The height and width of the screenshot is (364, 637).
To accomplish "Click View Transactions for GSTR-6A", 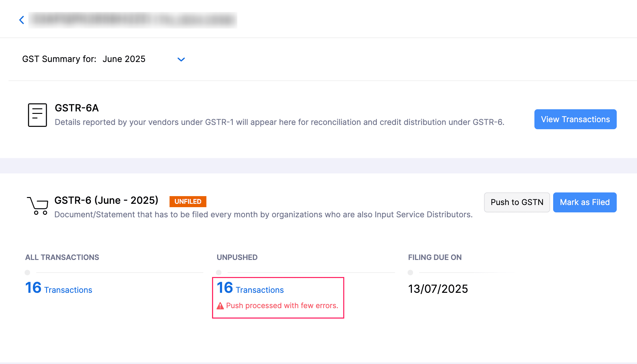I will (x=575, y=119).
